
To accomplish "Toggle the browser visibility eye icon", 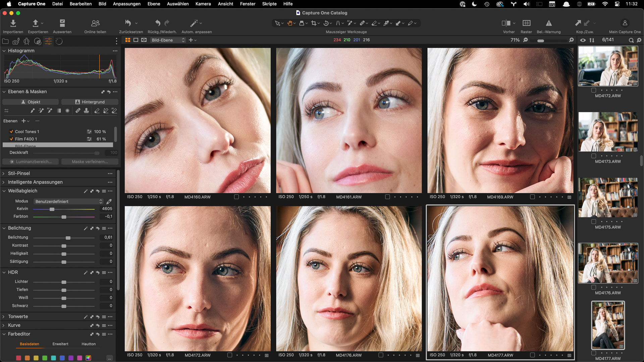I will point(583,40).
